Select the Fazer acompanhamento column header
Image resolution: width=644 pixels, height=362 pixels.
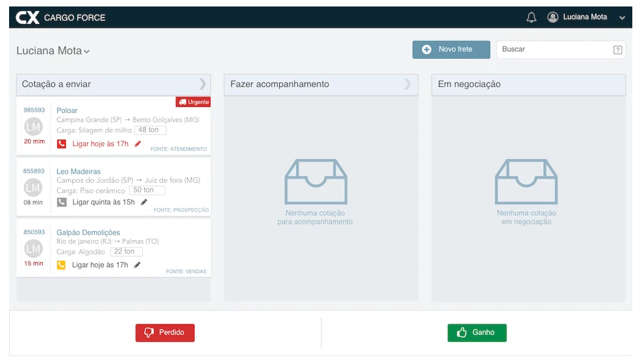click(321, 84)
